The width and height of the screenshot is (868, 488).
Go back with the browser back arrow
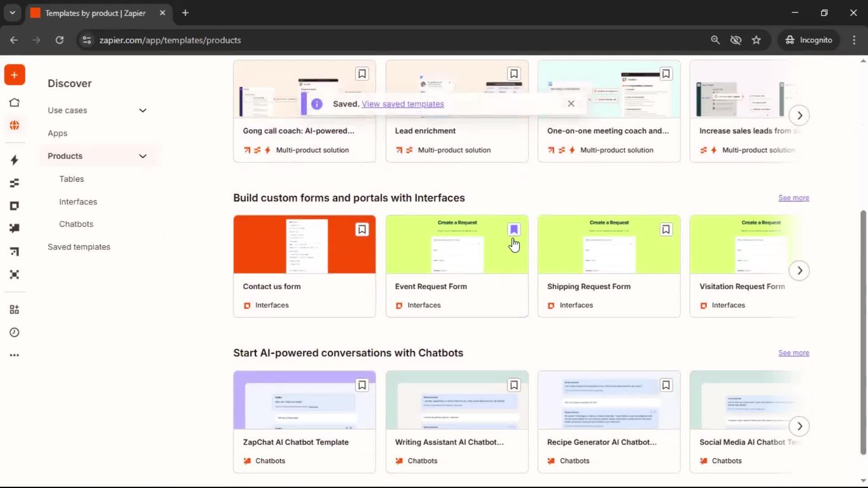click(x=14, y=40)
